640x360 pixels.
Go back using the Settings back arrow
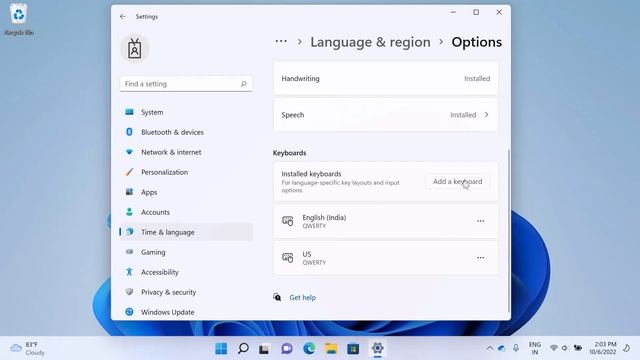click(123, 16)
